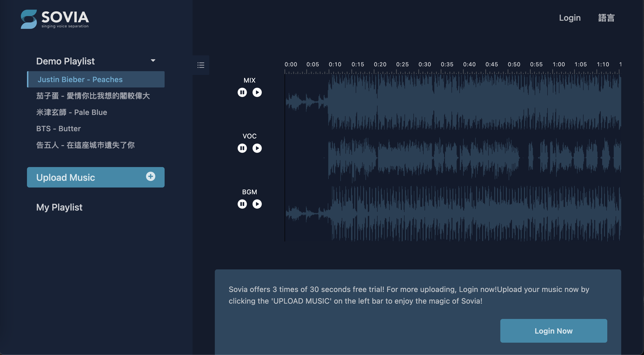Select BTS - Butter song
This screenshot has height=355, width=644.
pyautogui.click(x=59, y=129)
